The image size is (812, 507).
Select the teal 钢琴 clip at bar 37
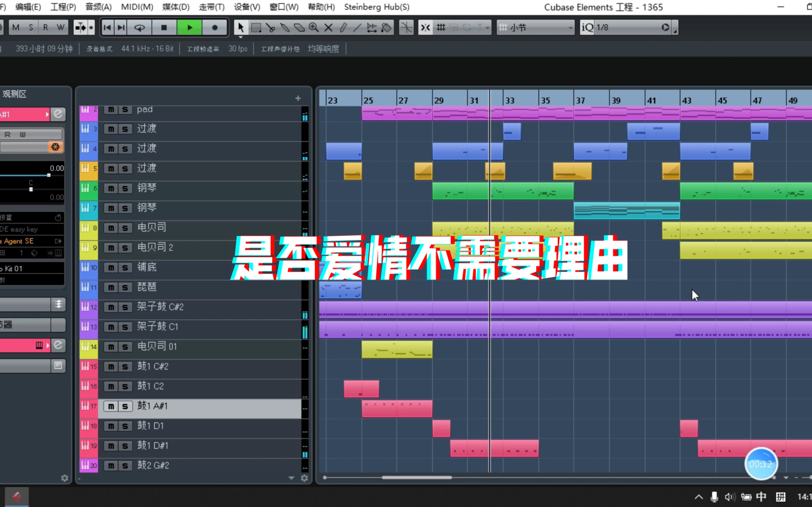point(627,211)
